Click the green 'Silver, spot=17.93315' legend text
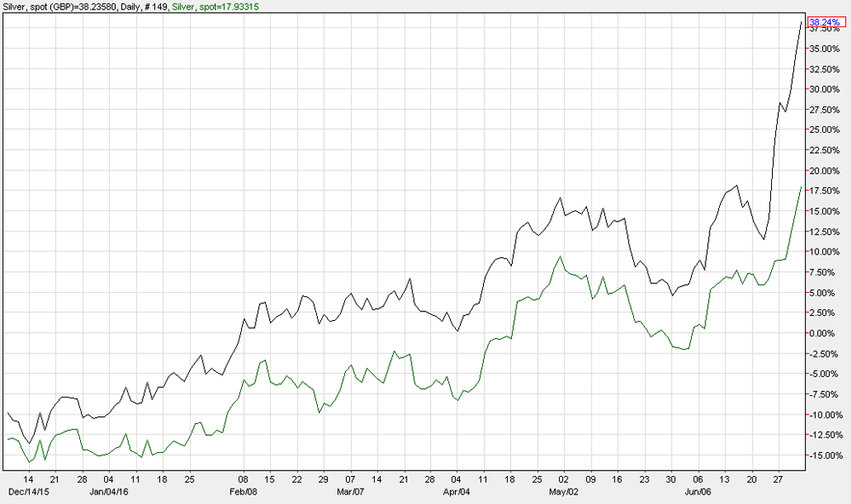Screen dimensions: 852x504 (216, 7)
